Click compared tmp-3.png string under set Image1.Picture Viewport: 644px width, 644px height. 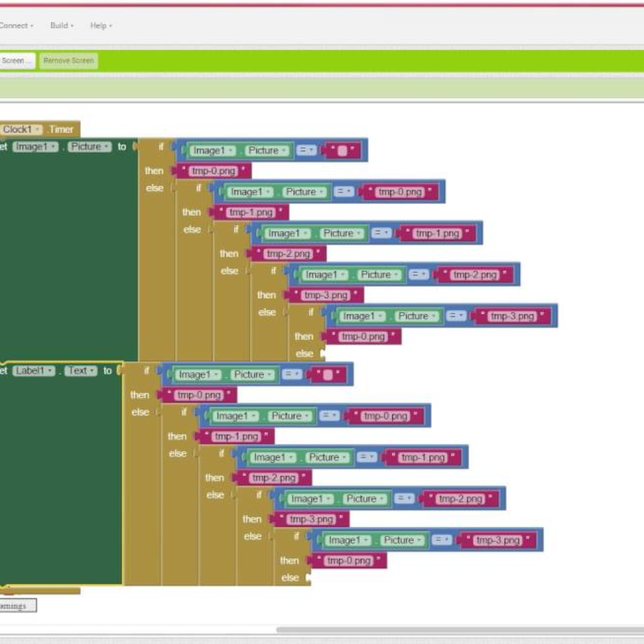513,316
